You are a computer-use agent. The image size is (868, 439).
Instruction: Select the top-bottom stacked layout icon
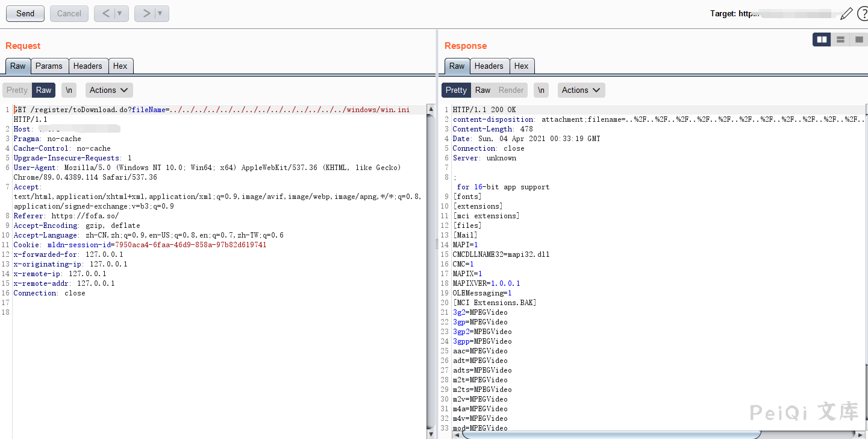840,40
